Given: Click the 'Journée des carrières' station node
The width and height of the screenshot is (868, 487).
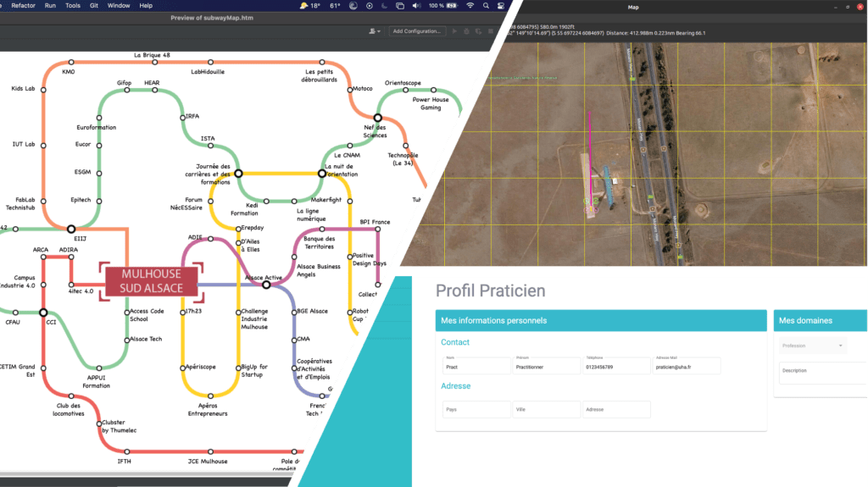Looking at the screenshot, I should (x=238, y=174).
